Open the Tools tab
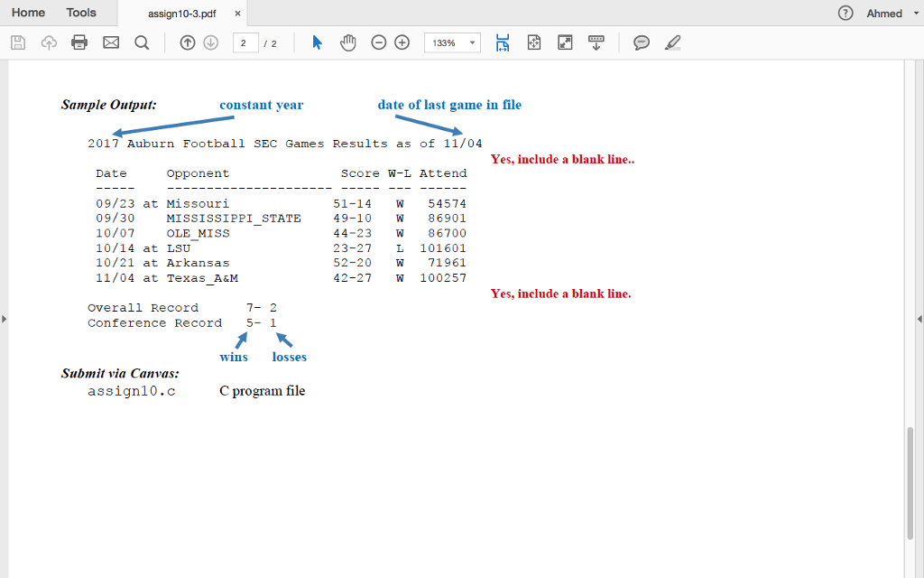Screen dimensions: 924x578 (x=81, y=13)
